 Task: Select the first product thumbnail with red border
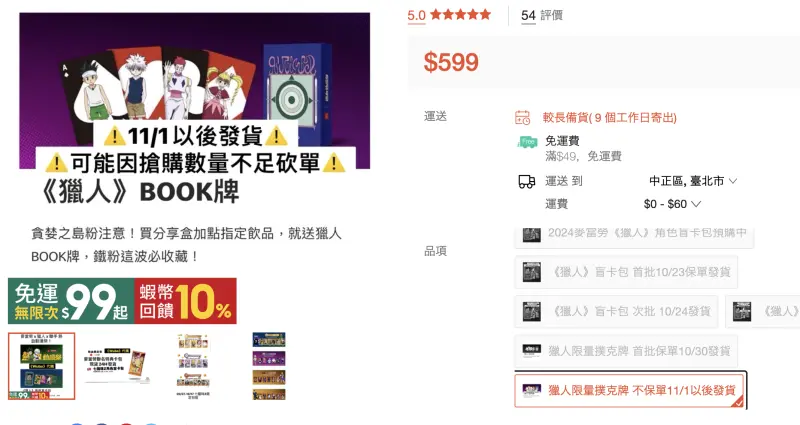41,366
